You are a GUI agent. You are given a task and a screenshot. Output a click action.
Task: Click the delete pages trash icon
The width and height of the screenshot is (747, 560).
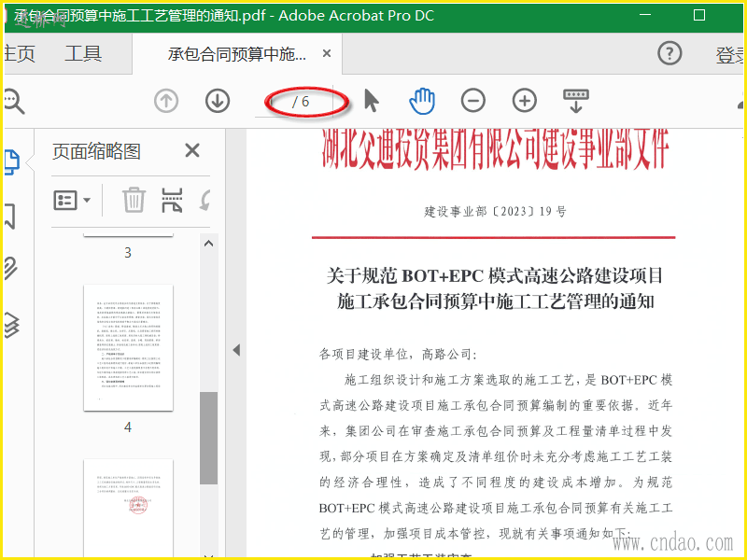[134, 200]
